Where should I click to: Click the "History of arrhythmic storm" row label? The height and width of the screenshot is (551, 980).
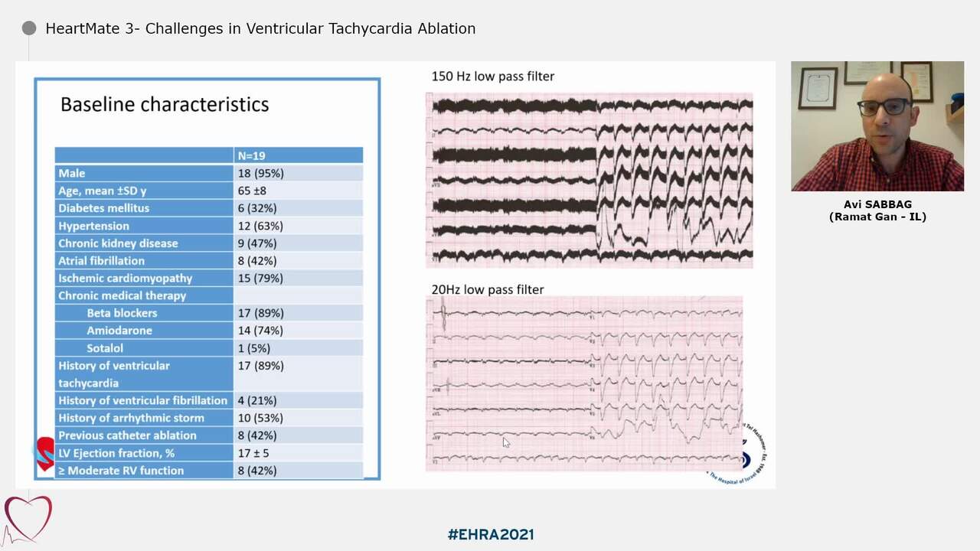tap(131, 418)
